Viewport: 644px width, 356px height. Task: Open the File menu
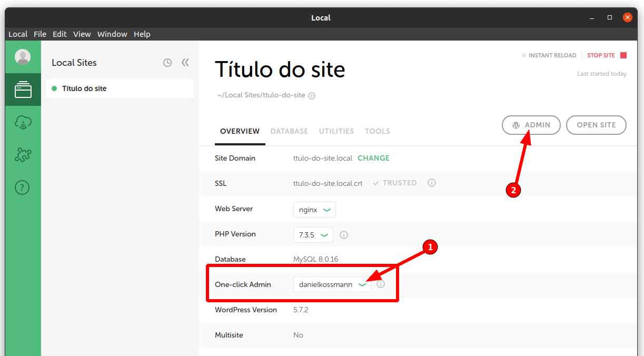pos(40,34)
